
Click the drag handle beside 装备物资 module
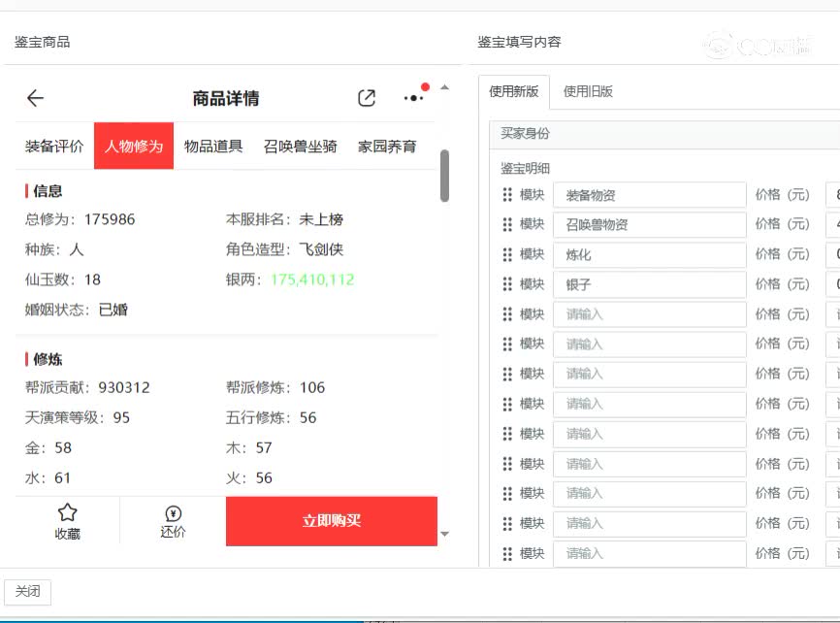(x=505, y=194)
